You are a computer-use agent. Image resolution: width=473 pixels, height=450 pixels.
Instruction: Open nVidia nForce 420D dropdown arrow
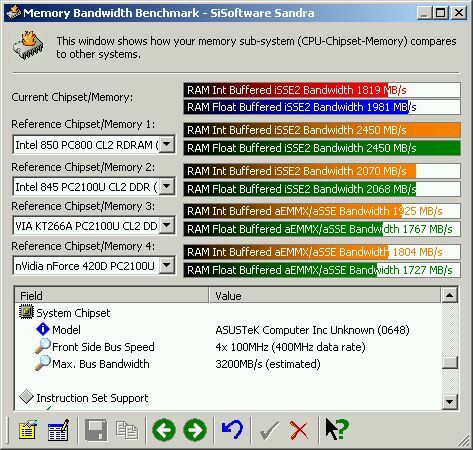(167, 266)
